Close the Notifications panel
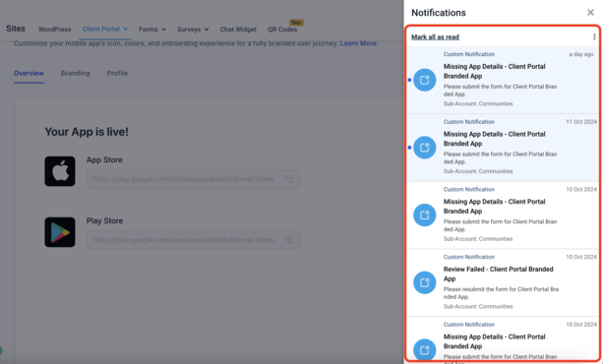603x364 pixels. tap(590, 13)
